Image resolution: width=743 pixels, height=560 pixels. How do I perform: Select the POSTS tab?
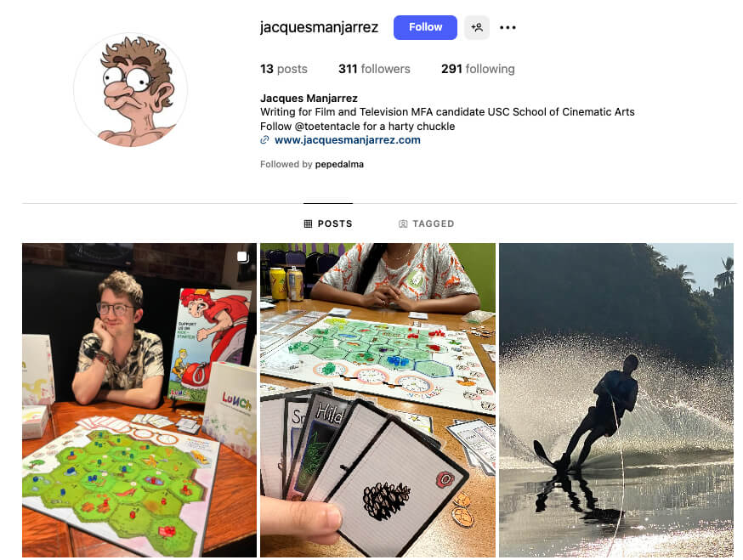pos(328,223)
